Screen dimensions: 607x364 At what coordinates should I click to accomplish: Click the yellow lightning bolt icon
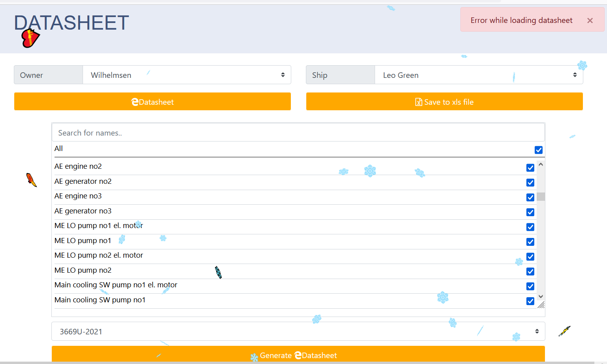[x=564, y=331]
